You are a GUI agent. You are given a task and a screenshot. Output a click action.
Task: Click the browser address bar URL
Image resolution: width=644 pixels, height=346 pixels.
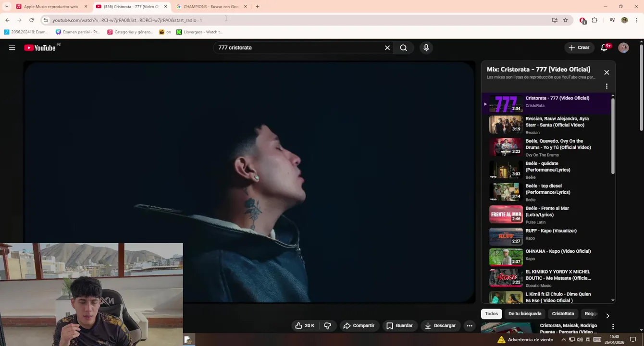[x=127, y=20]
